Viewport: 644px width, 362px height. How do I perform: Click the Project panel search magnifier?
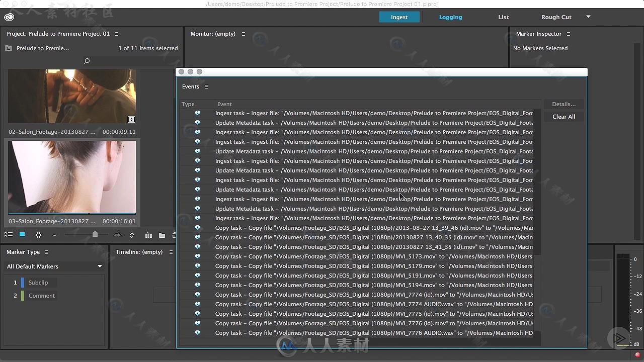pyautogui.click(x=87, y=61)
